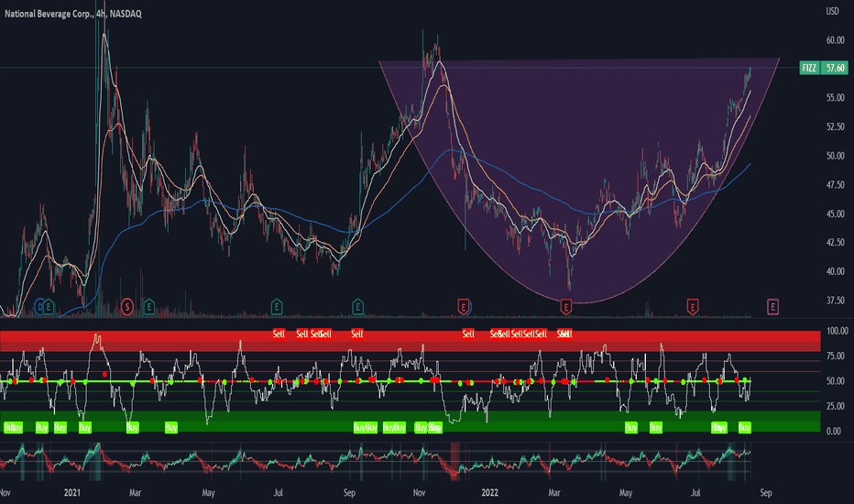Click the pink upcoming E earnings marker near Sep 2022

click(772, 307)
